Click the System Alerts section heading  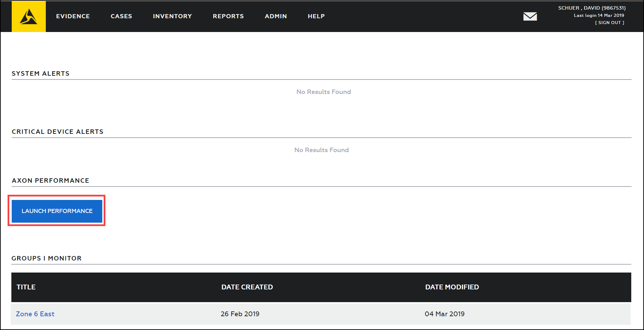click(x=41, y=74)
